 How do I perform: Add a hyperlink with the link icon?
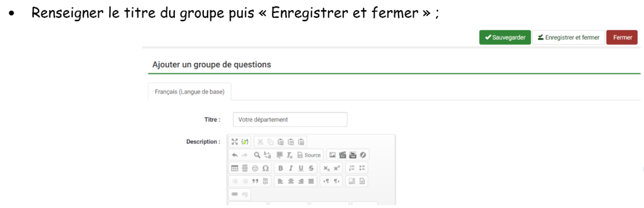coord(235,194)
